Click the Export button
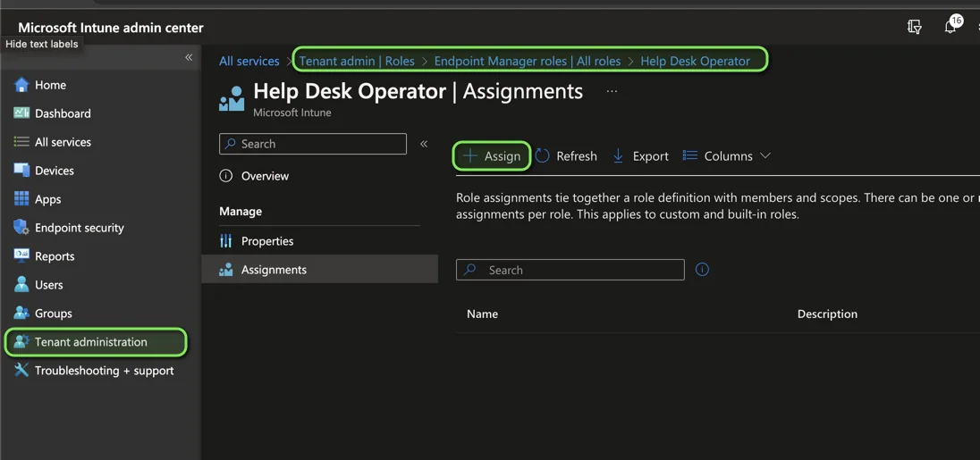The height and width of the screenshot is (460, 980). tap(640, 156)
